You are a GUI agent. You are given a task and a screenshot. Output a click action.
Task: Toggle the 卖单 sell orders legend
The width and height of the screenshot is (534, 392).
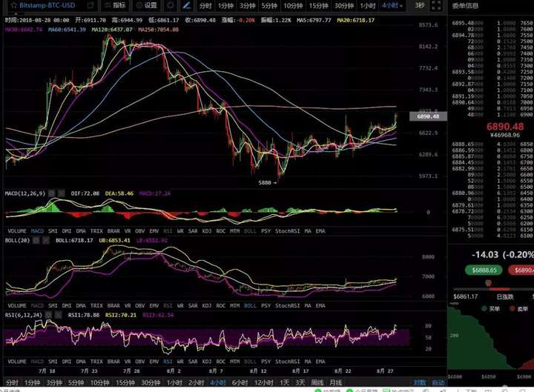[518, 308]
